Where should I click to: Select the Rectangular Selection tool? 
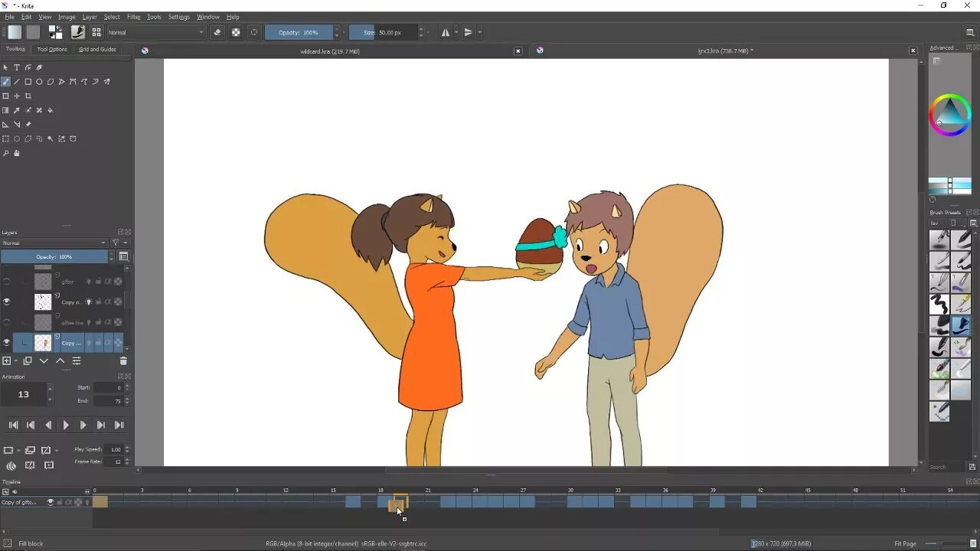coord(5,139)
